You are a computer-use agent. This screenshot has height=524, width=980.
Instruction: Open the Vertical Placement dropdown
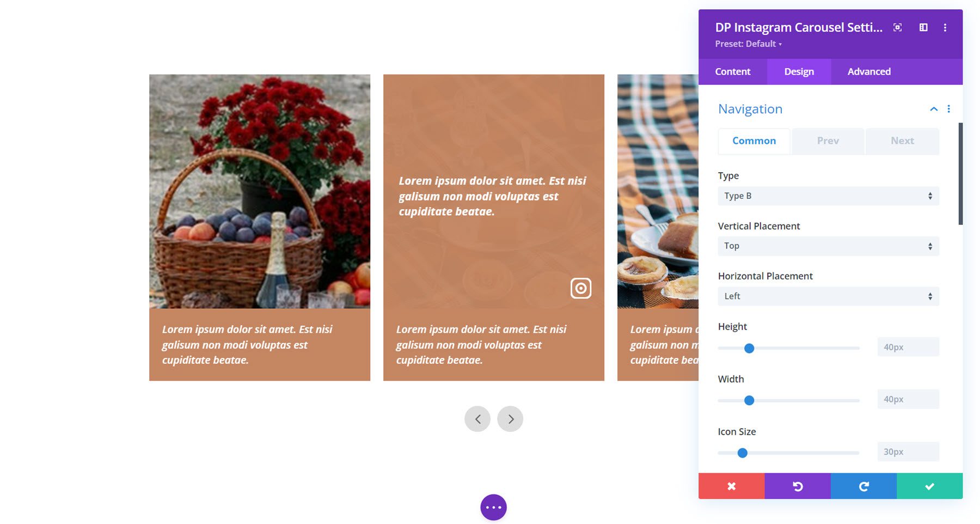[x=828, y=246]
